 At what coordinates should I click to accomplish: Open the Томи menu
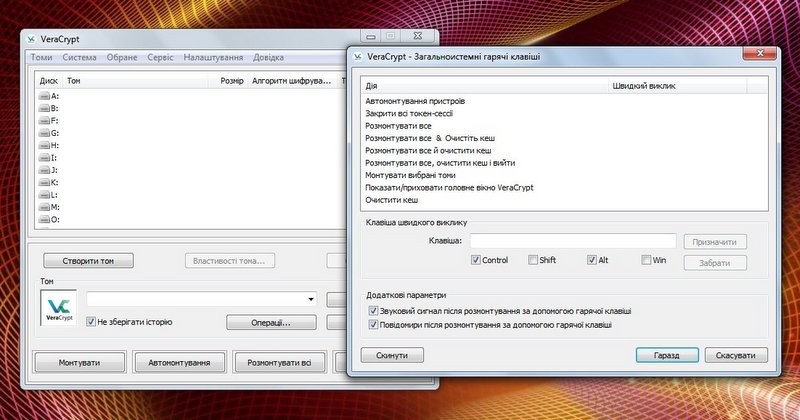41,57
